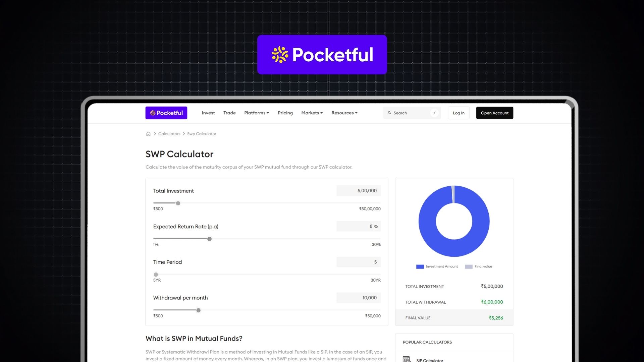Click the Pocketful logo in the navbar
644x362 pixels.
click(x=166, y=113)
